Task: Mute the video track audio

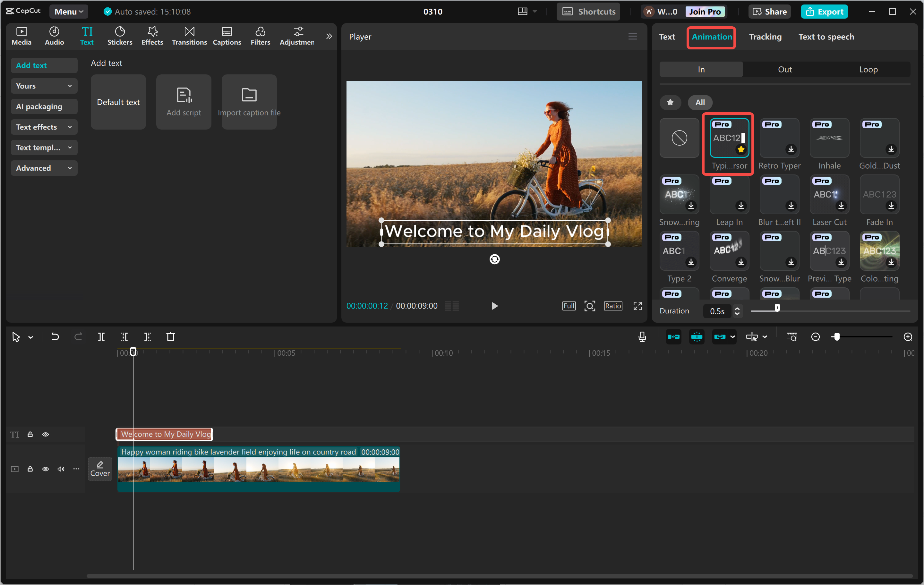Action: coord(61,469)
